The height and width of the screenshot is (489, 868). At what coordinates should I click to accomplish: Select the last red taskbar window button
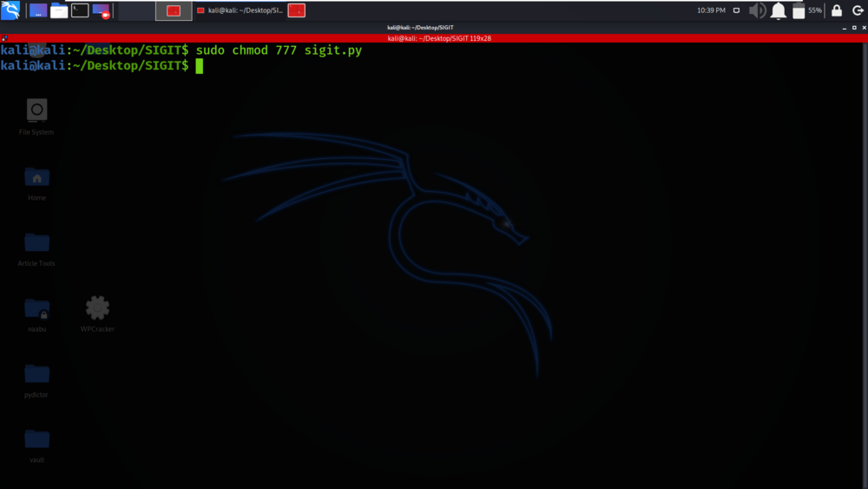297,10
